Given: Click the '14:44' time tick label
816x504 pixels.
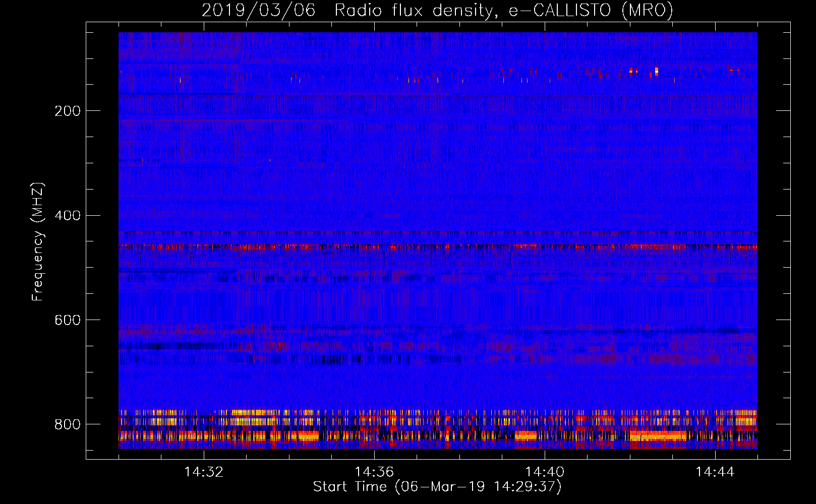Looking at the screenshot, I should point(715,472).
